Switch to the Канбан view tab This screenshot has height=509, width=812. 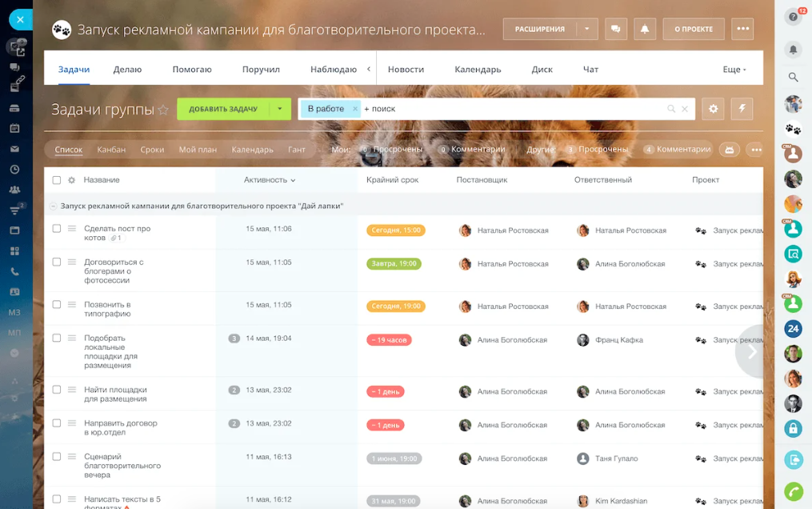click(x=111, y=150)
